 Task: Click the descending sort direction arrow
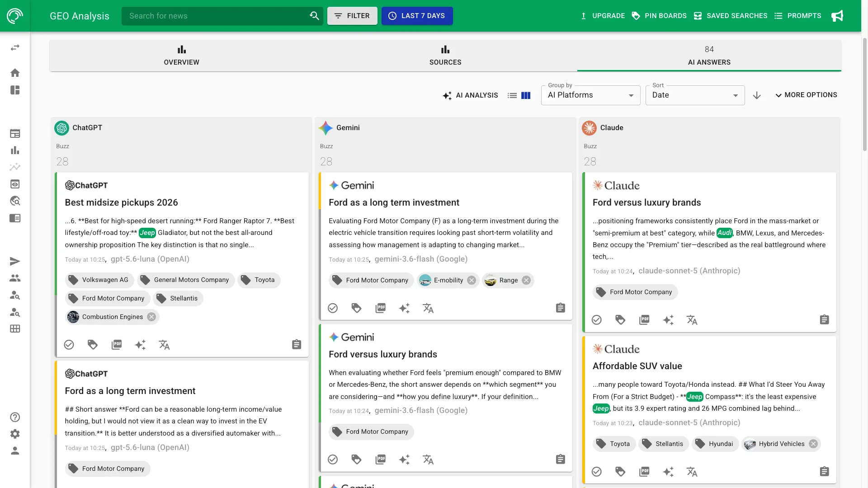pyautogui.click(x=757, y=95)
